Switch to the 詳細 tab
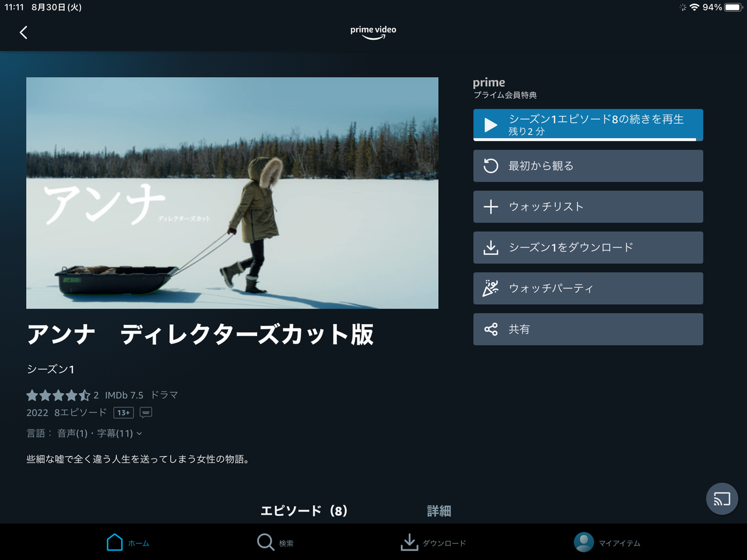This screenshot has width=747, height=560. pos(439,511)
